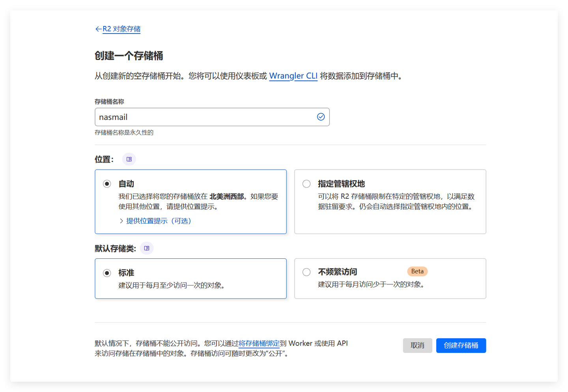This screenshot has width=568, height=392.
Task: Open the Wrangler CLI link
Action: click(293, 76)
